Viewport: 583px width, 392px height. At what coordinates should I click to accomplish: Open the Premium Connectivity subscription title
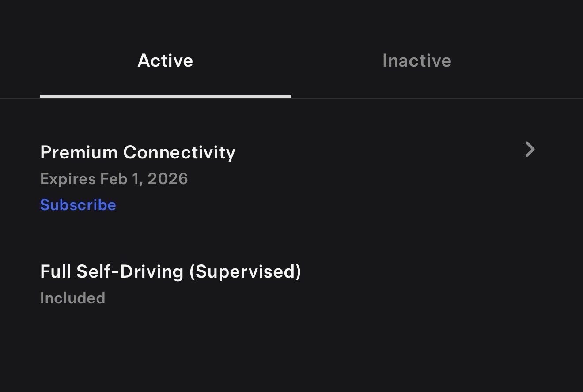point(137,152)
